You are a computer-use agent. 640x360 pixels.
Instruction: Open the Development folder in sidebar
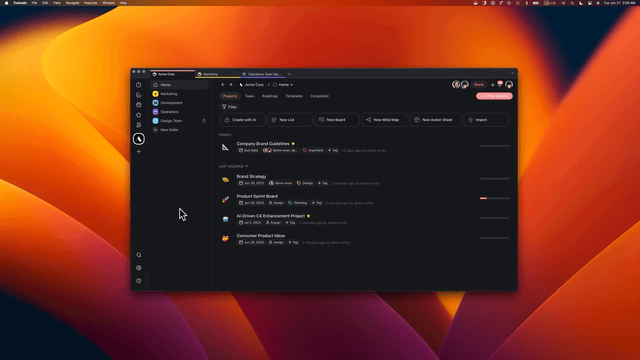pos(180,103)
